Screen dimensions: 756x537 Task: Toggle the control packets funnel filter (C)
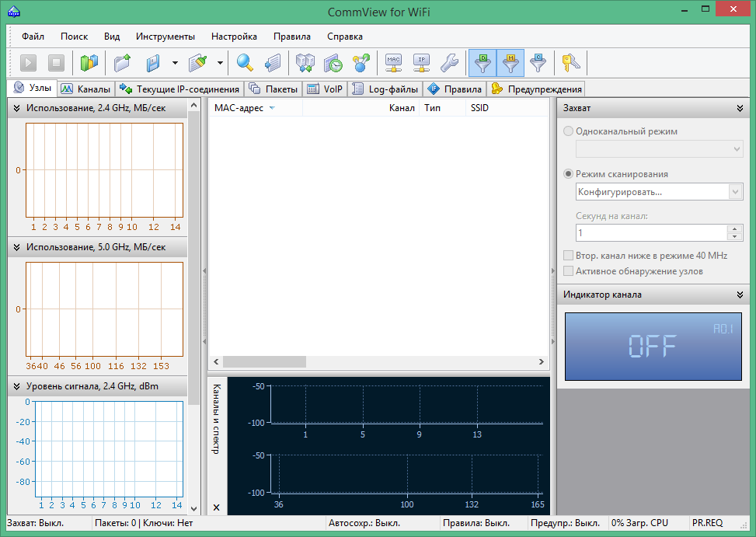click(538, 63)
